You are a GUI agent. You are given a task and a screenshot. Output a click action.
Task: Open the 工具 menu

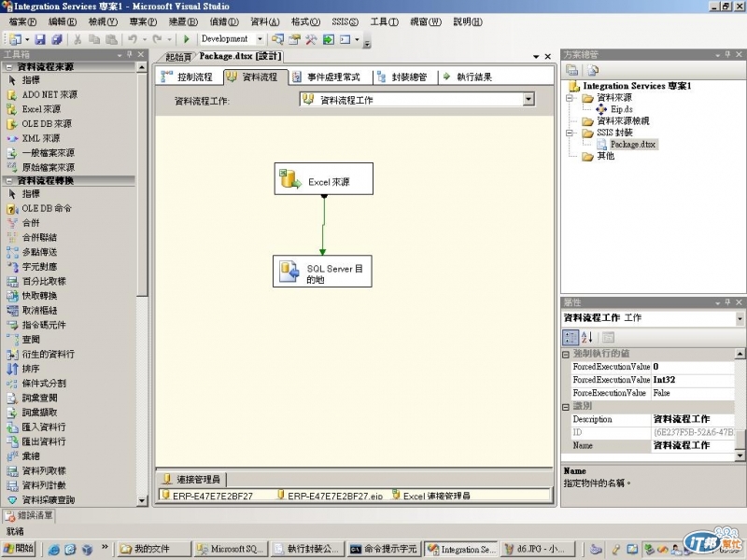tap(384, 21)
